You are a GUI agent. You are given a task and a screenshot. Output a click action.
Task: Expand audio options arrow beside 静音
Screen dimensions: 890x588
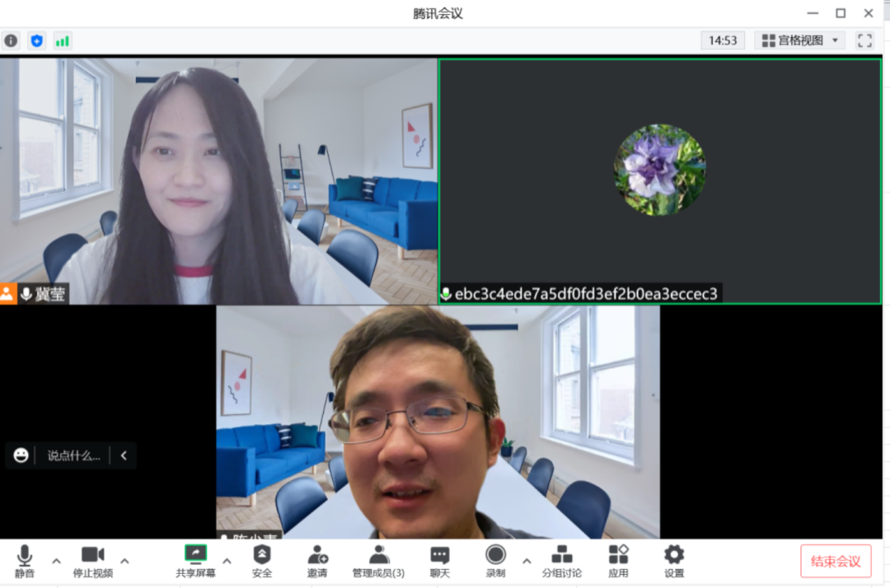click(56, 561)
